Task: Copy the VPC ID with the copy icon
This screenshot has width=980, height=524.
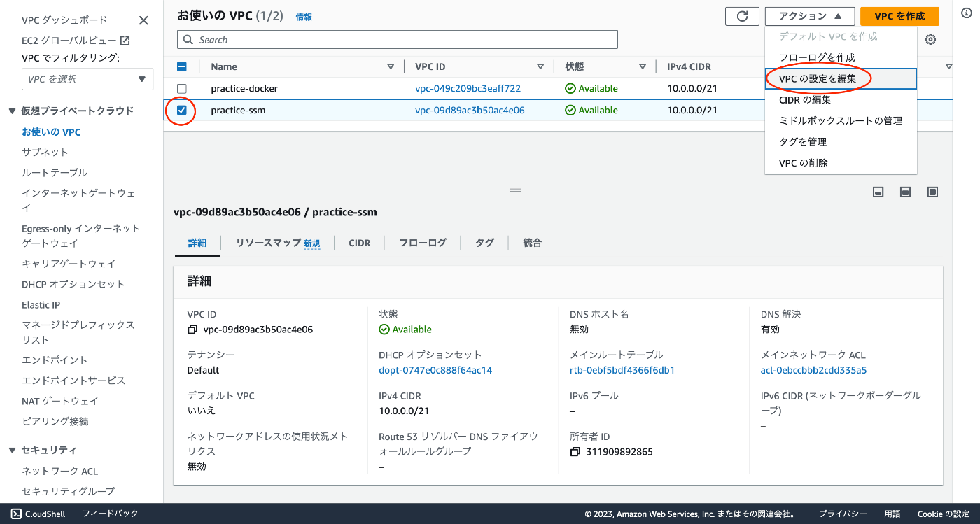Action: (192, 330)
